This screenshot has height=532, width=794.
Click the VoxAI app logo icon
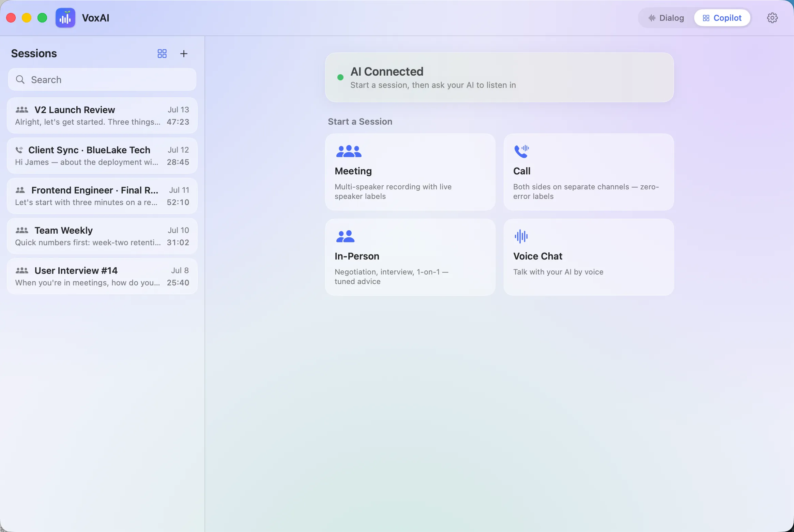pyautogui.click(x=65, y=18)
